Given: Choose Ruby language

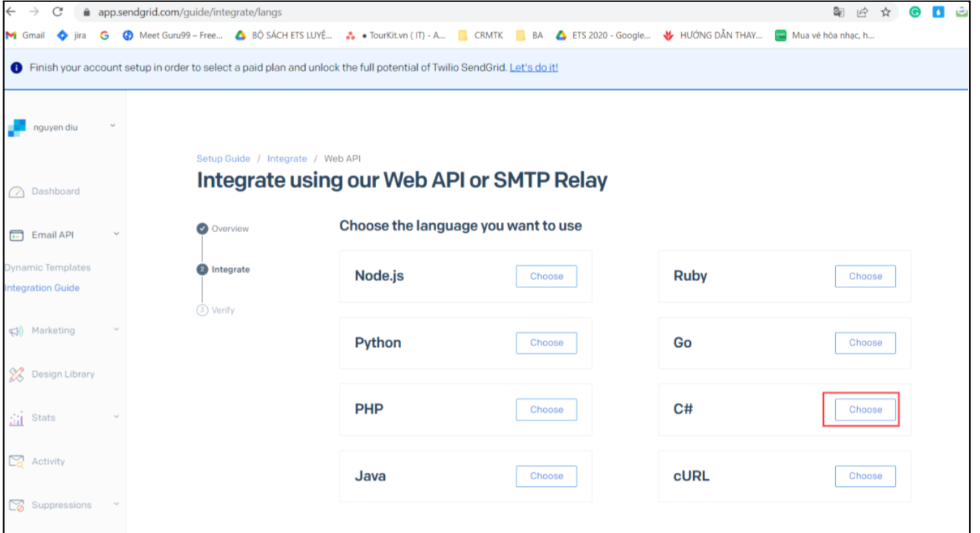Looking at the screenshot, I should pos(865,276).
